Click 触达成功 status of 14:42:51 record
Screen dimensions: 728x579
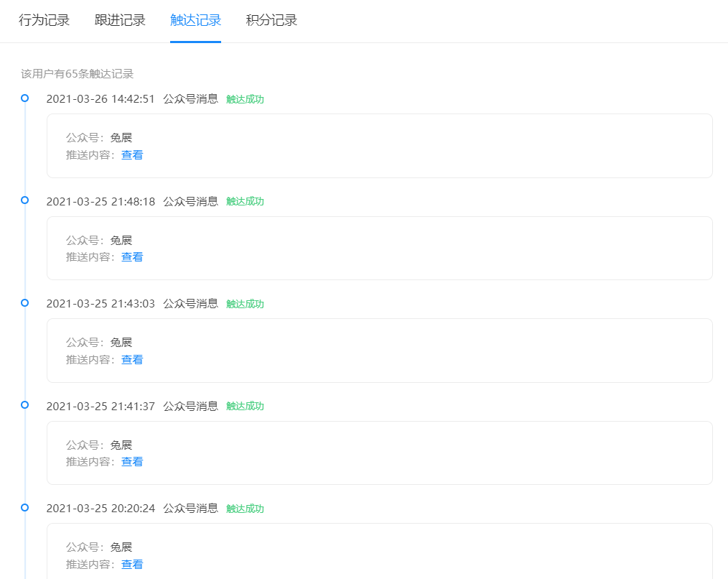point(245,99)
